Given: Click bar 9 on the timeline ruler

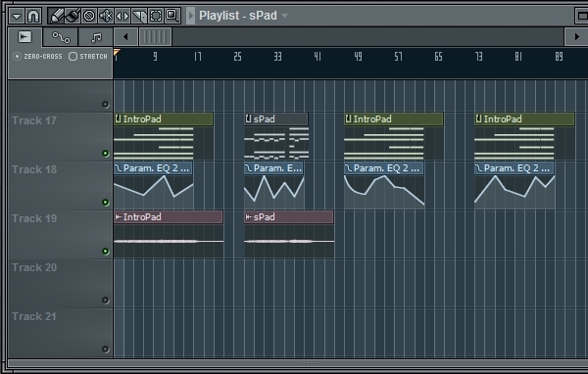Looking at the screenshot, I should tap(155, 57).
